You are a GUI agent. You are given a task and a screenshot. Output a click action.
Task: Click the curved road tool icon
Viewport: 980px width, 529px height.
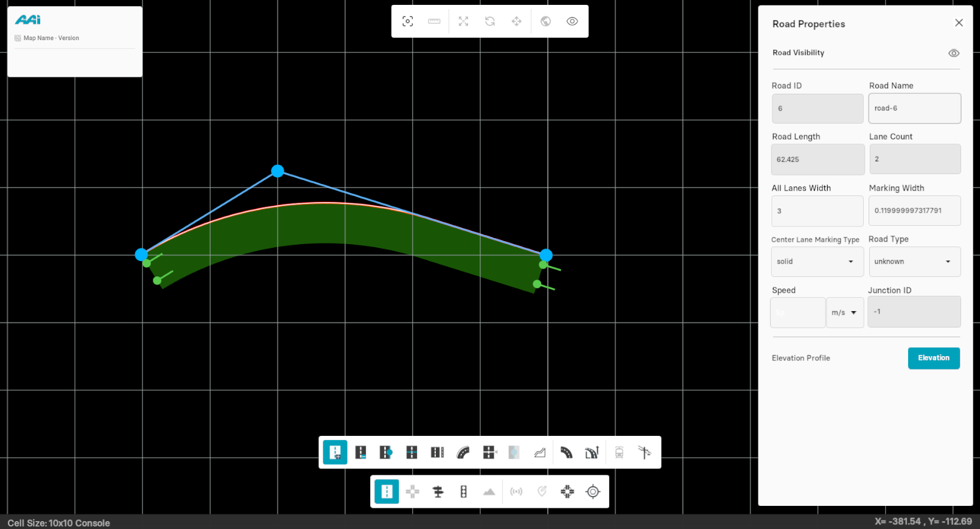coord(463,452)
